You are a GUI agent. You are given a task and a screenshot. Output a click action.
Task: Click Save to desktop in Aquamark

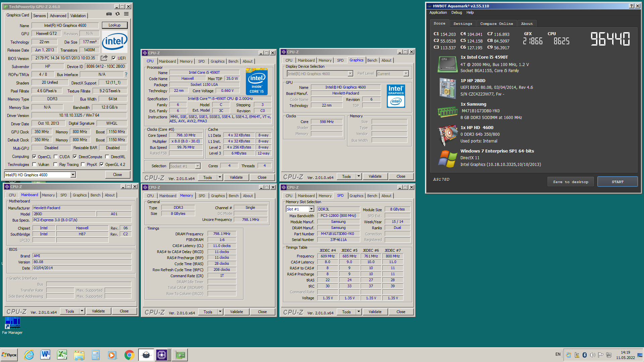pos(571,182)
